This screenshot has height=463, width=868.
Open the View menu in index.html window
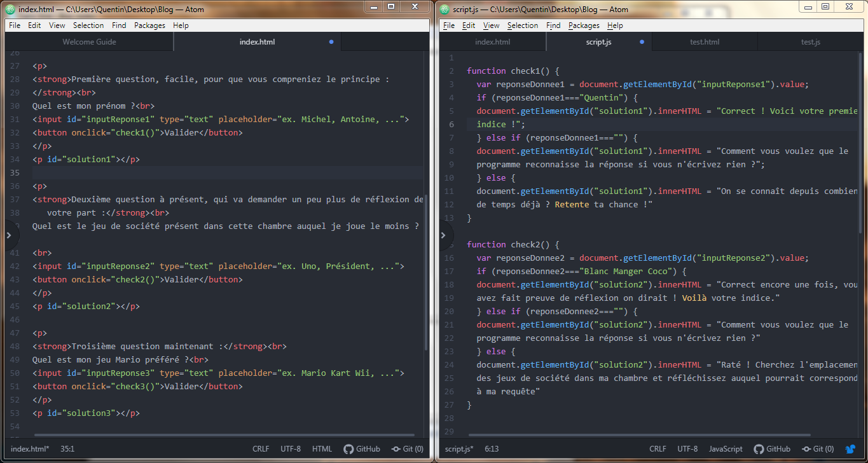click(57, 25)
